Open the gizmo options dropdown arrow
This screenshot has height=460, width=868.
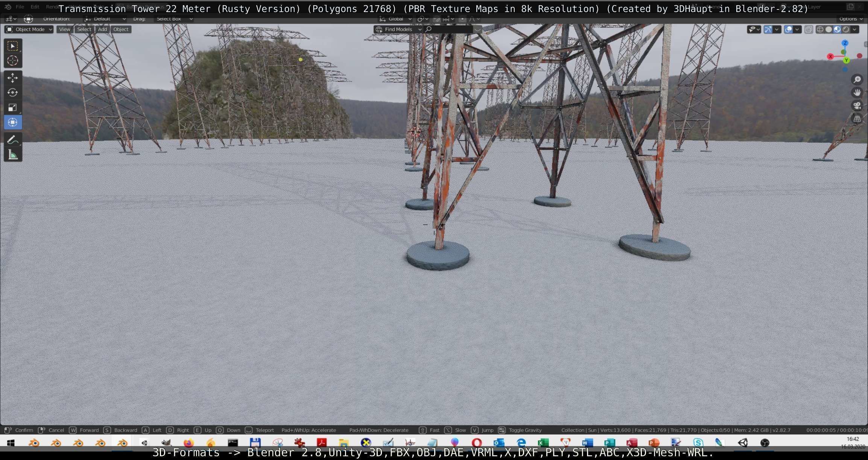(x=777, y=29)
